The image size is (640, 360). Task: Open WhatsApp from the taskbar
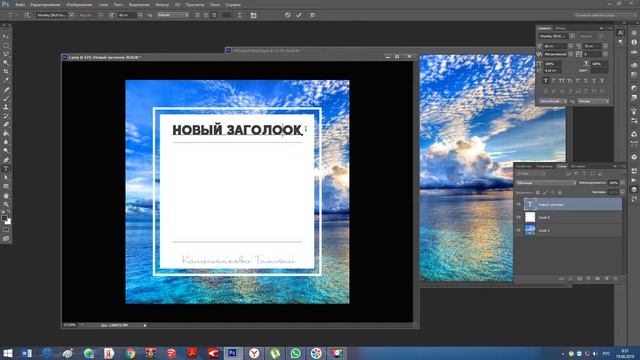click(295, 353)
